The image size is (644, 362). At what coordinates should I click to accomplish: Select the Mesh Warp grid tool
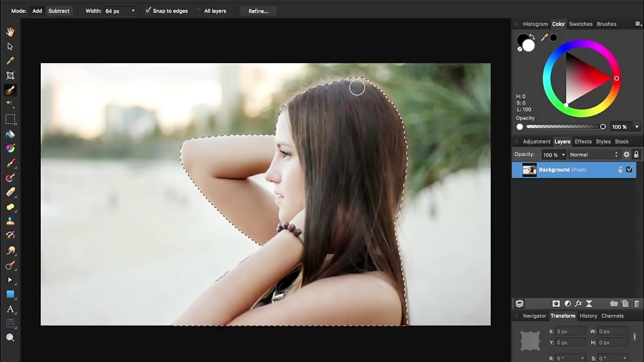[x=10, y=323]
